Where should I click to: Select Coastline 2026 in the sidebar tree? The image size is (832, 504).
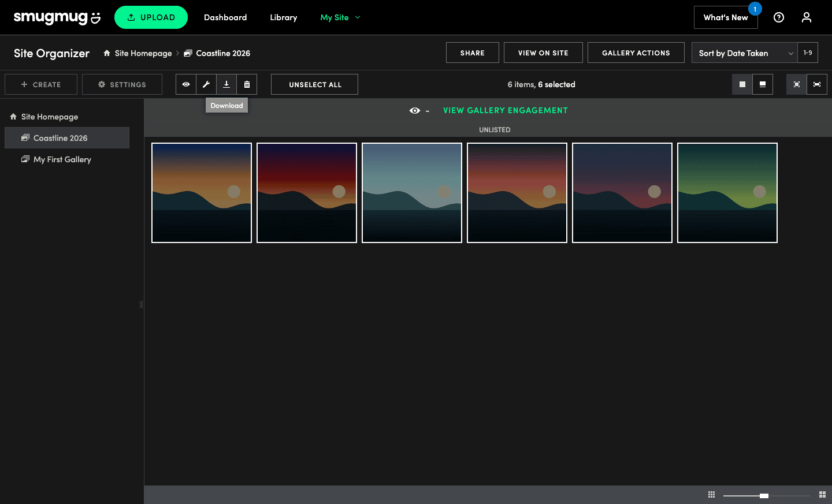(67, 138)
